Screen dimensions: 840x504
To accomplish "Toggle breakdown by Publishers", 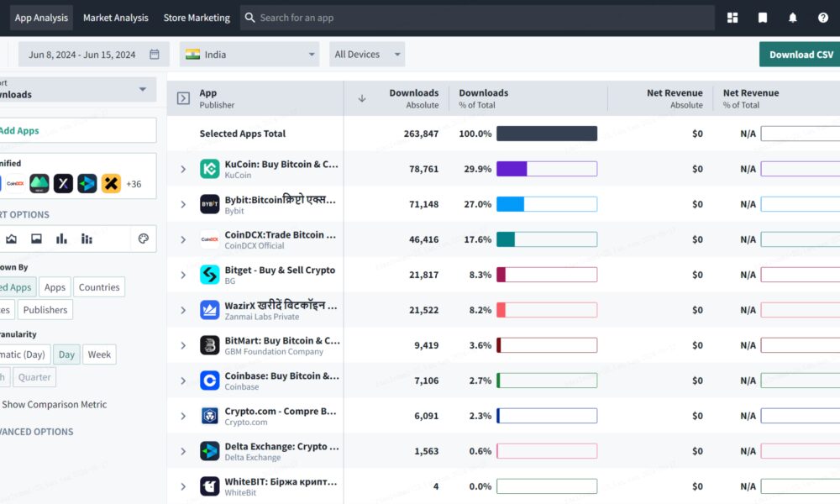I will 45,310.
